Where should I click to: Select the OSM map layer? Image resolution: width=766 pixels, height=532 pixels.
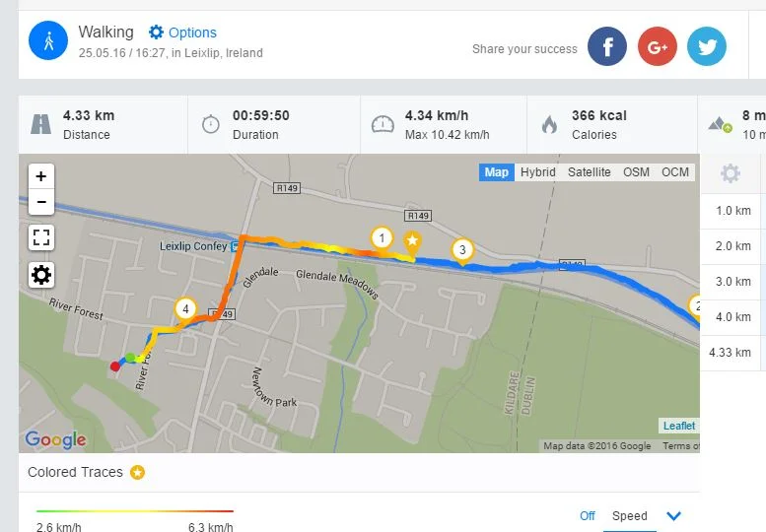pyautogui.click(x=636, y=172)
